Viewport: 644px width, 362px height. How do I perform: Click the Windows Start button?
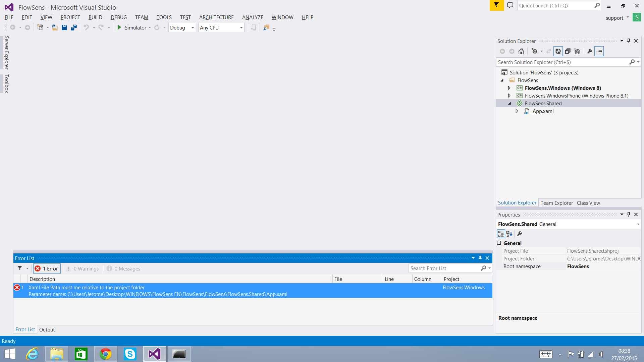point(10,354)
